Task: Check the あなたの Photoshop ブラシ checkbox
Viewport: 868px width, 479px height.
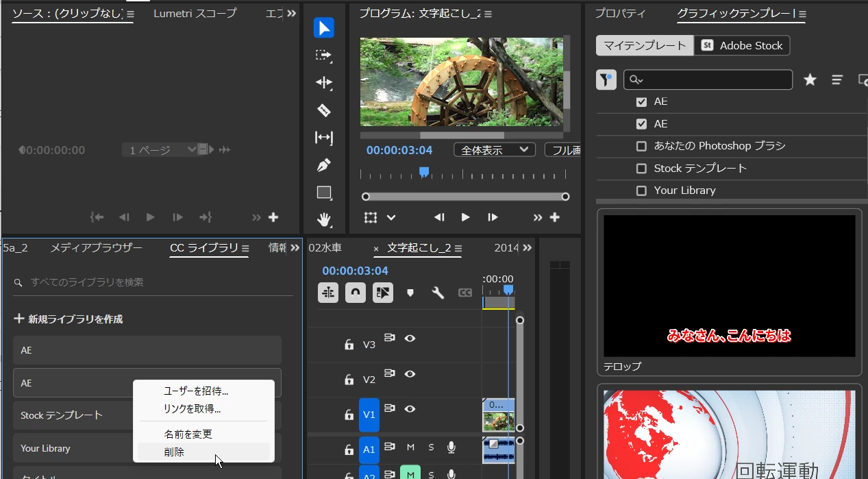Action: click(x=641, y=146)
